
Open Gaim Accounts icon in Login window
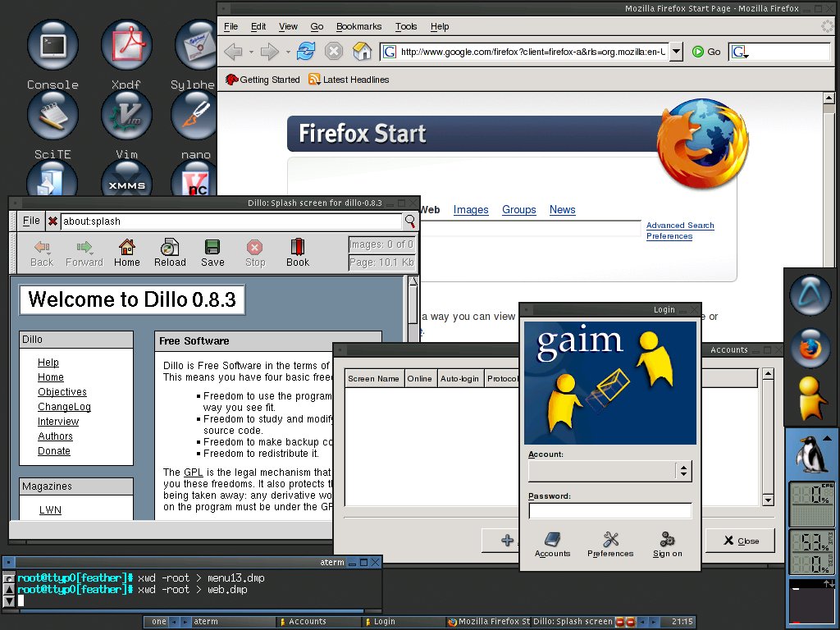click(552, 545)
